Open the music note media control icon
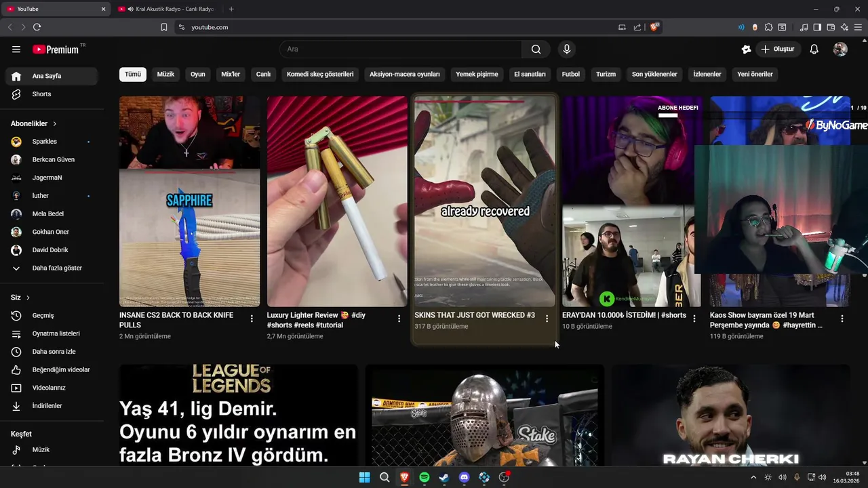Image resolution: width=868 pixels, height=488 pixels. tap(804, 27)
